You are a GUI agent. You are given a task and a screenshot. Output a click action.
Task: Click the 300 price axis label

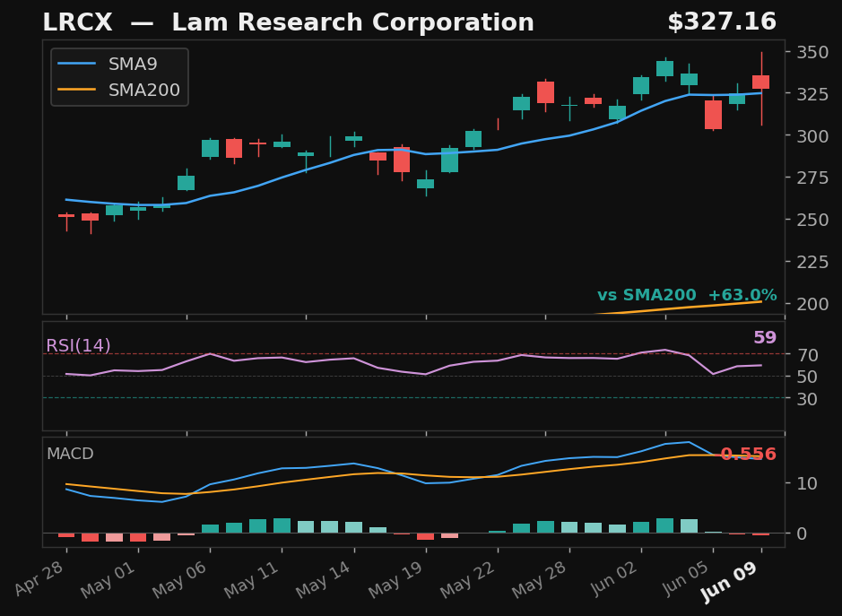click(812, 136)
